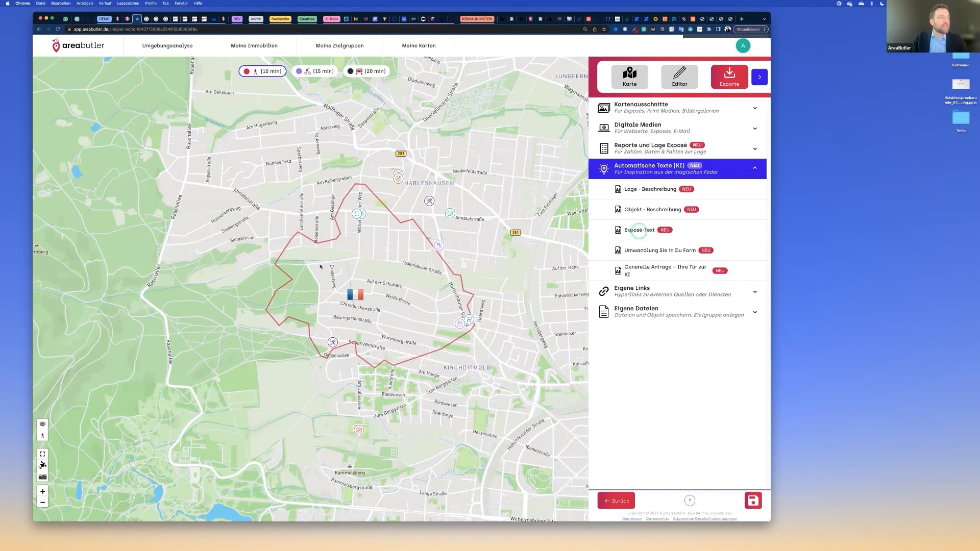Viewport: 980px width, 551px height.
Task: Open the DEMO tab group
Action: click(x=104, y=19)
